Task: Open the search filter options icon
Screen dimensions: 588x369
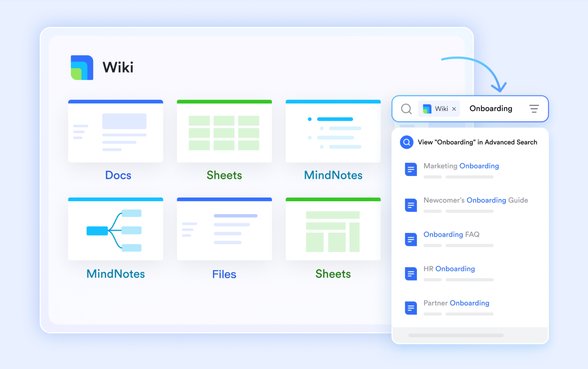Action: (x=534, y=109)
